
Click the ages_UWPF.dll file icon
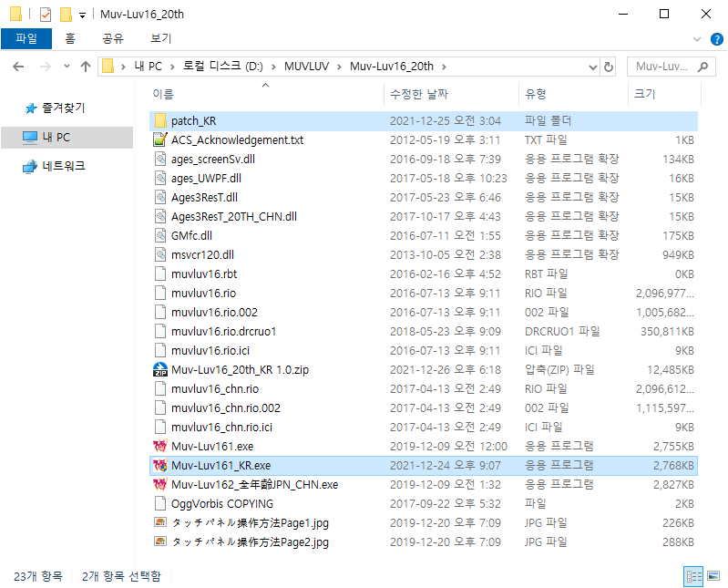pyautogui.click(x=160, y=178)
